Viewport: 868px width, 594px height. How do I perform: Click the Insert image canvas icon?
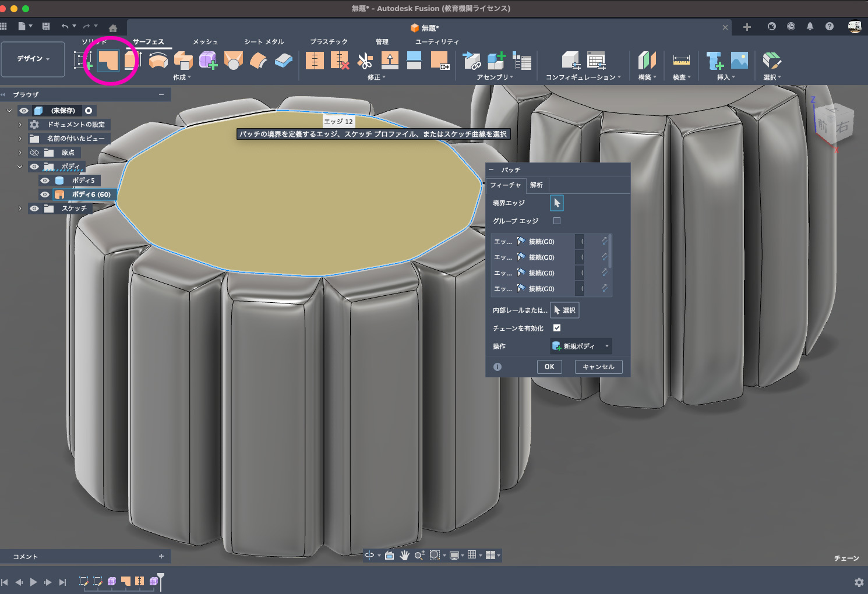[739, 61]
